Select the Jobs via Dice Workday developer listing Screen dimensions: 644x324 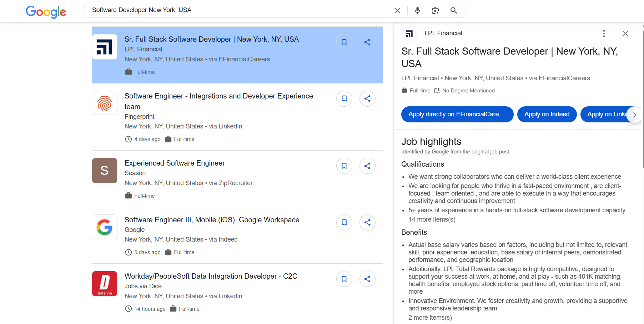click(211, 276)
